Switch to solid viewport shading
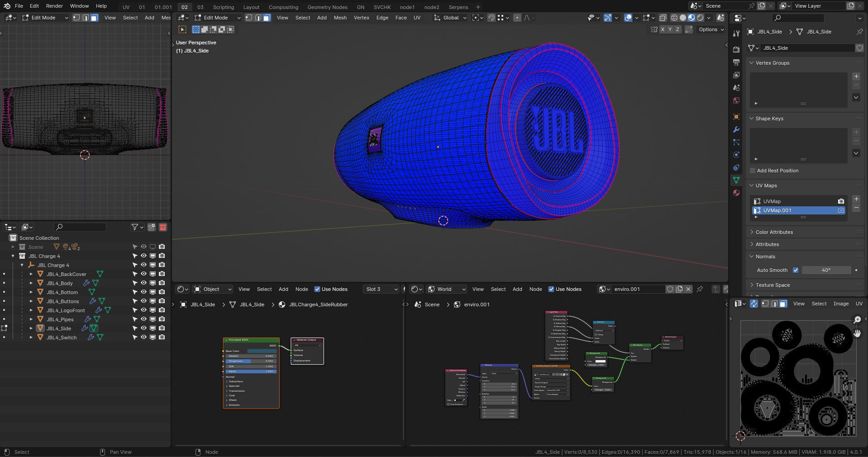 683,18
